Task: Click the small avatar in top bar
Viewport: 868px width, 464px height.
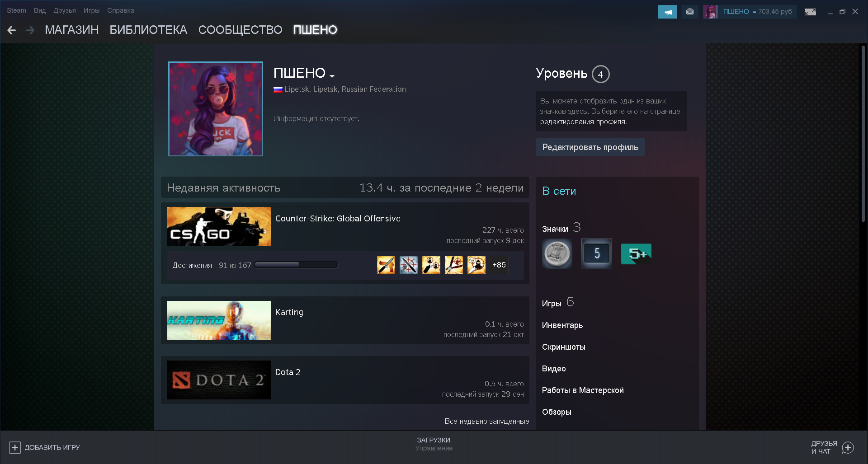Action: [x=710, y=12]
